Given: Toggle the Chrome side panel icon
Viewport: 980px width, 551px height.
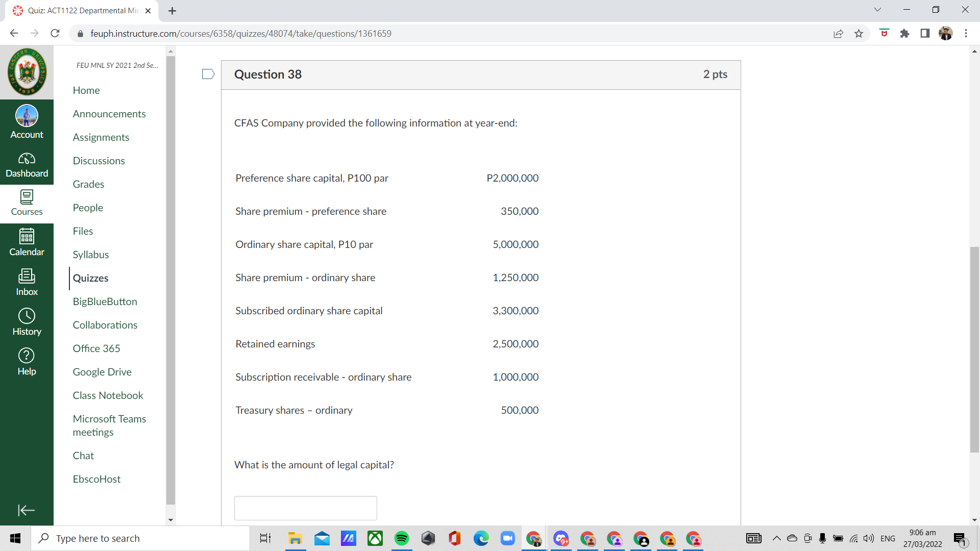Looking at the screenshot, I should [924, 34].
